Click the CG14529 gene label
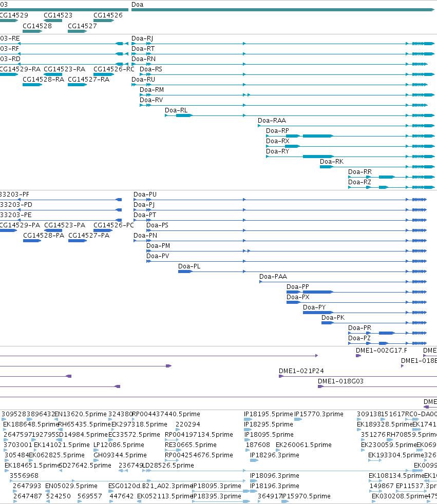 (14, 15)
